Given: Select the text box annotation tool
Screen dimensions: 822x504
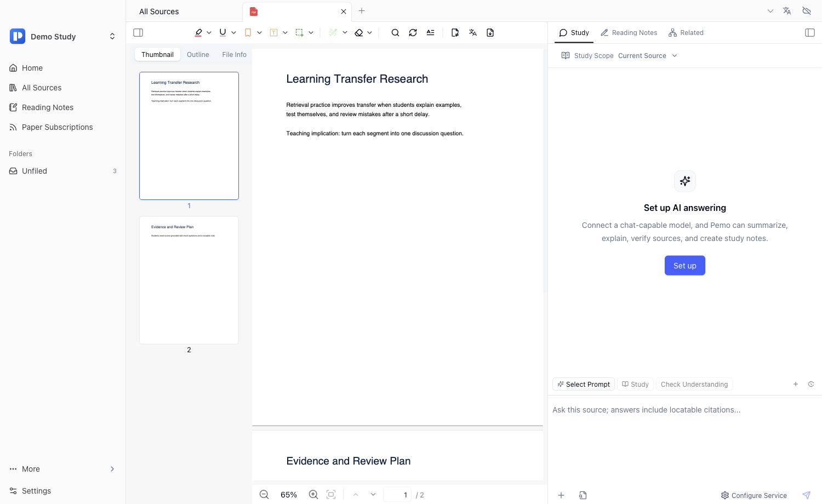Looking at the screenshot, I should coord(273,33).
